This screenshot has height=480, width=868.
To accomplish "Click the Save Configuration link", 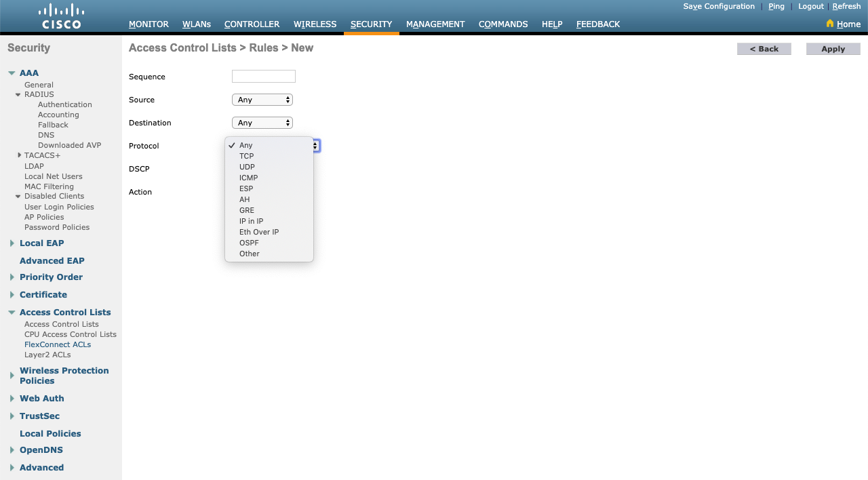I will click(x=719, y=6).
